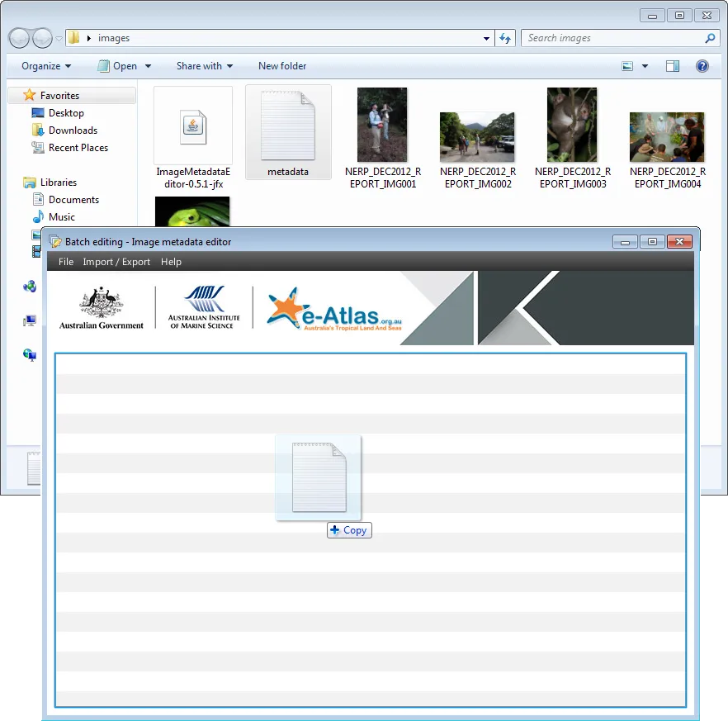Screen dimensions: 728x721
Task: Close the Explorer images window
Action: [x=707, y=16]
